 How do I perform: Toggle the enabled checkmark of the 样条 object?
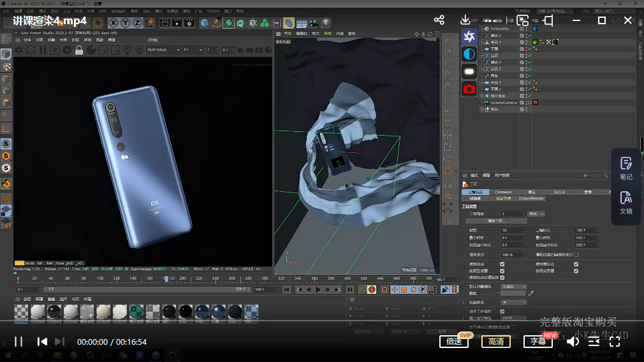(x=529, y=76)
